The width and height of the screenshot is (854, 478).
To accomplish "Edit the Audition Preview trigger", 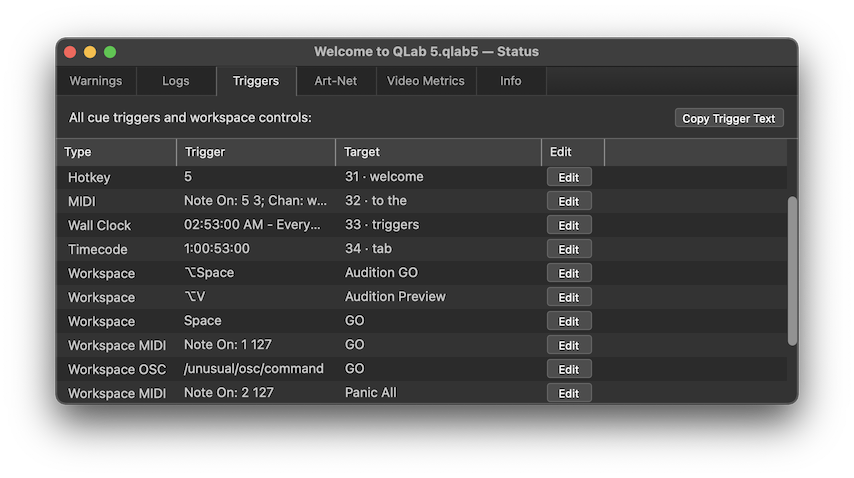I will 569,297.
